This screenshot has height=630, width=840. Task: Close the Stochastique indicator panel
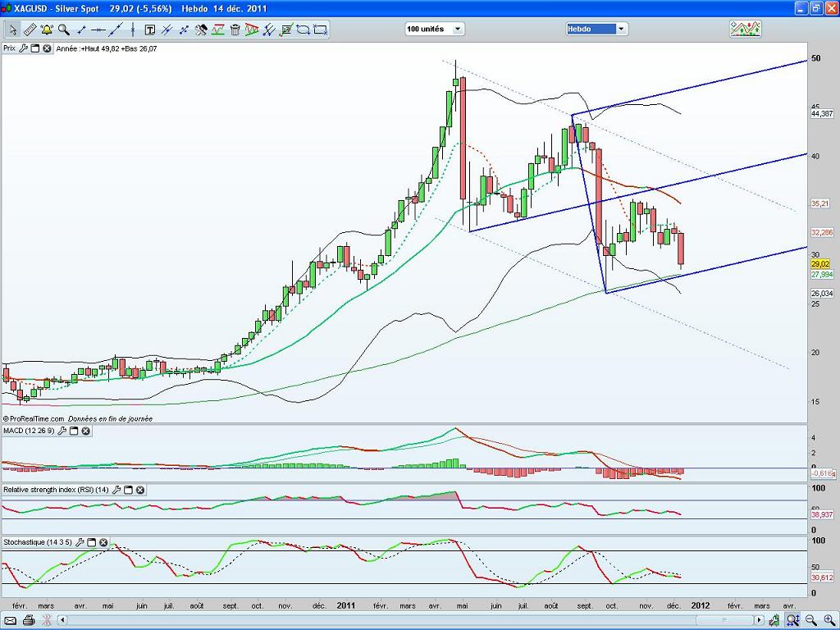[103, 542]
